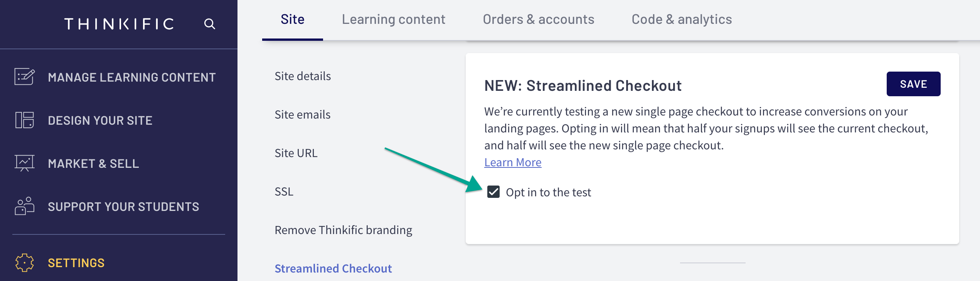
Task: Open the Site URL settings
Action: (296, 153)
